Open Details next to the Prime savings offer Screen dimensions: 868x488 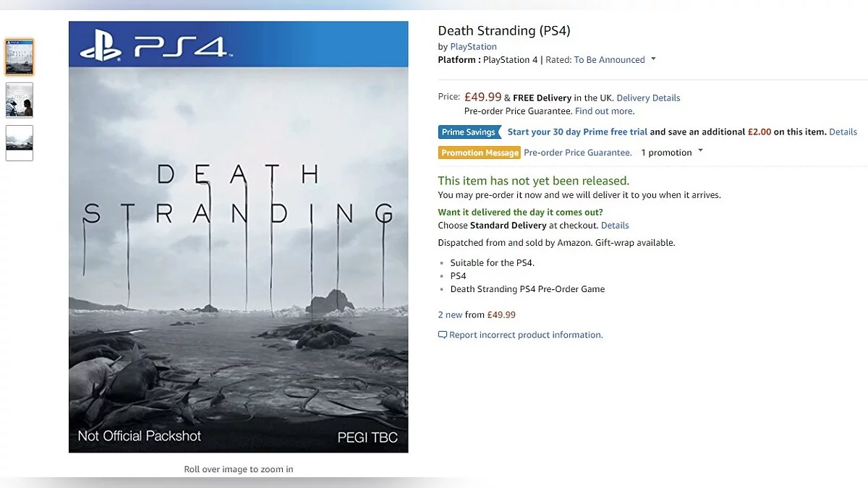[843, 132]
